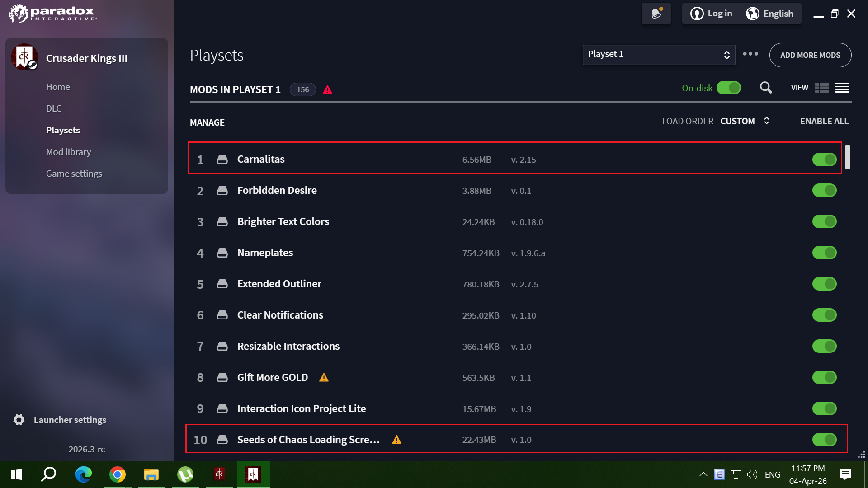Open the three-dots playset options menu
868x488 pixels.
pyautogui.click(x=750, y=54)
